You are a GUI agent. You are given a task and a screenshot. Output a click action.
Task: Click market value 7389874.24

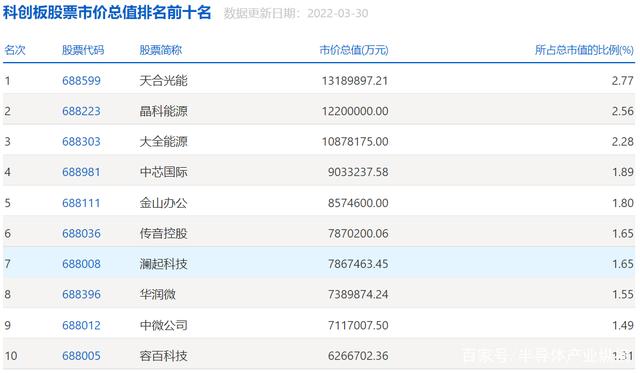click(x=358, y=294)
